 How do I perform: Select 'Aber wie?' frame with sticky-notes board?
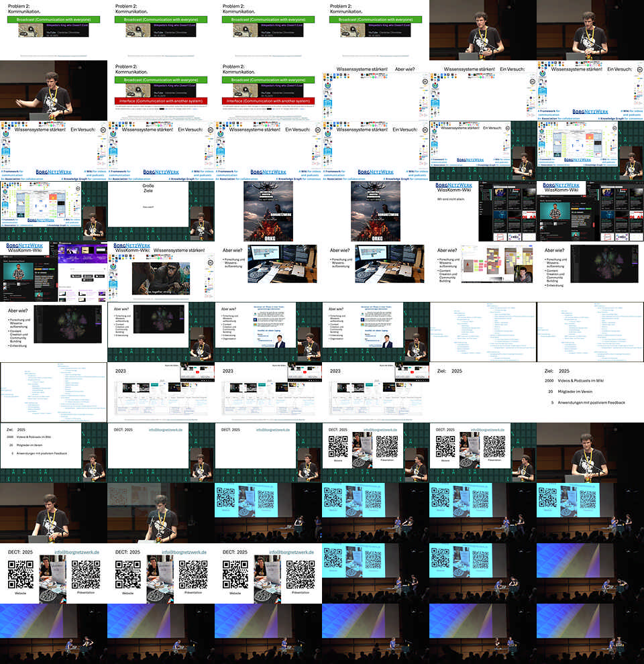(x=483, y=272)
